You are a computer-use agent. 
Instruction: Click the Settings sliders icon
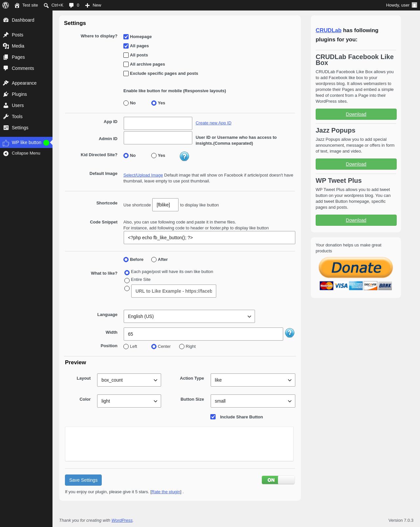pyautogui.click(x=6, y=128)
